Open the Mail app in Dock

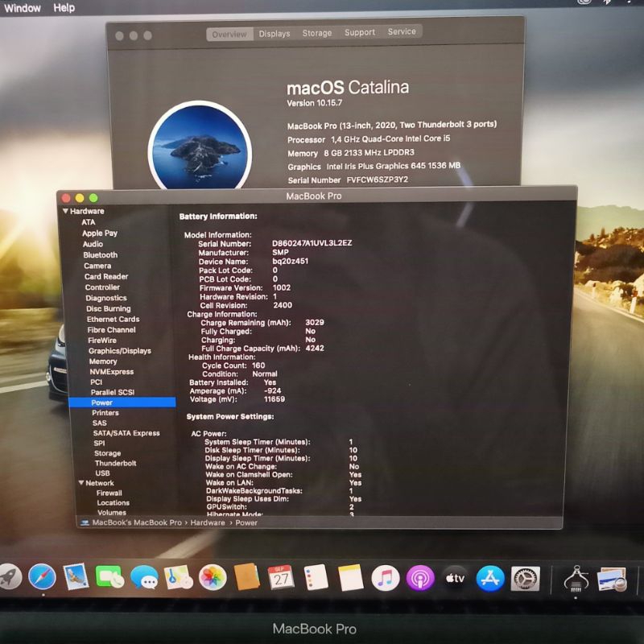point(76,576)
